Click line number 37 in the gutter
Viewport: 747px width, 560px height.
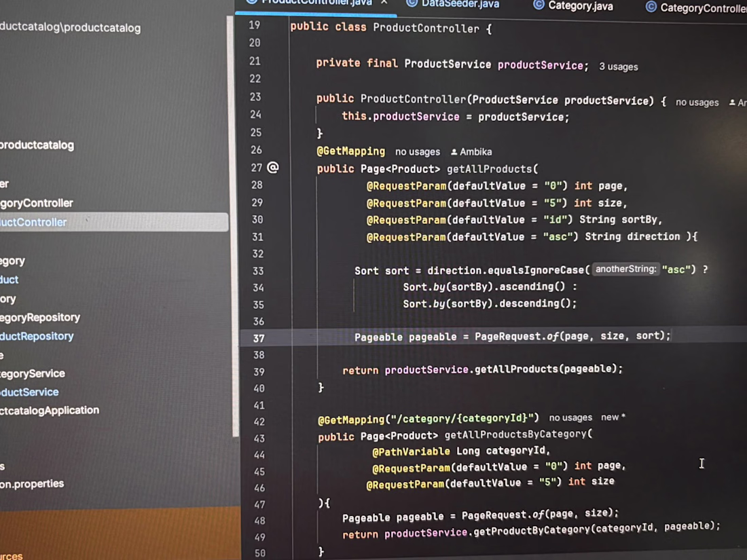click(x=259, y=338)
